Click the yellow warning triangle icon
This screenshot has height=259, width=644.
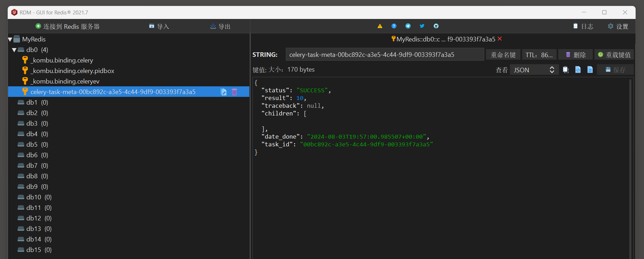click(x=380, y=26)
